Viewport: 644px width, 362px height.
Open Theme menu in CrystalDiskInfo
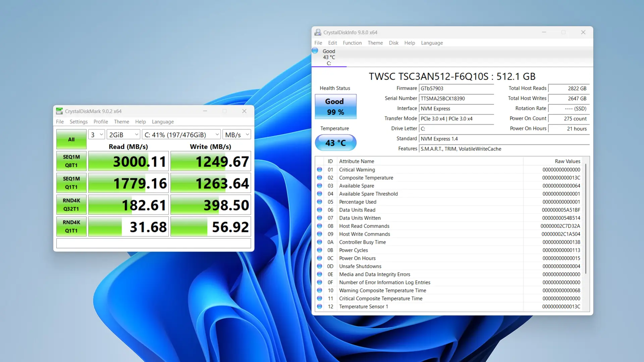pos(375,43)
